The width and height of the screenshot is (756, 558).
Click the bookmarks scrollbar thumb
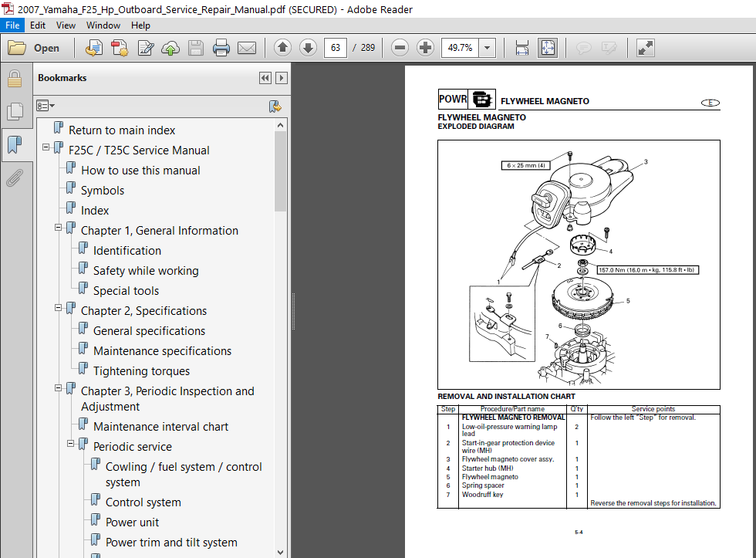[281, 171]
